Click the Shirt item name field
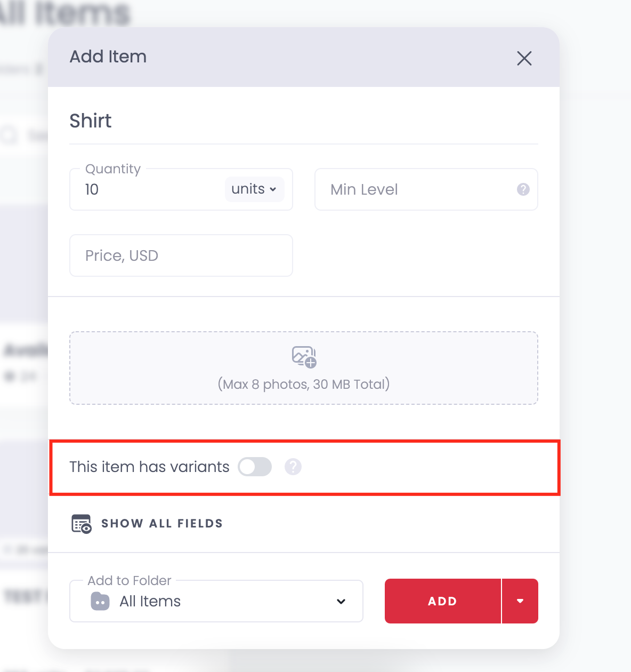Image resolution: width=631 pixels, height=672 pixels. click(304, 121)
